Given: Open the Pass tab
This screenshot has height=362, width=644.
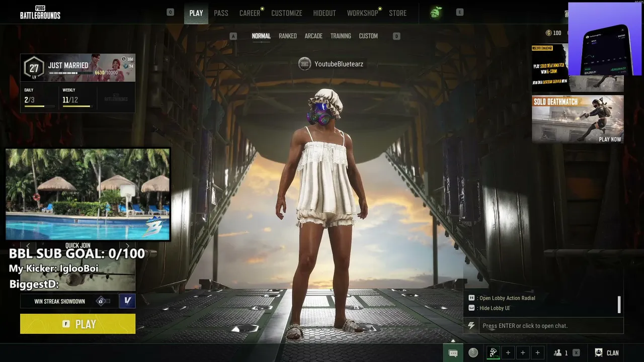Looking at the screenshot, I should tap(221, 13).
